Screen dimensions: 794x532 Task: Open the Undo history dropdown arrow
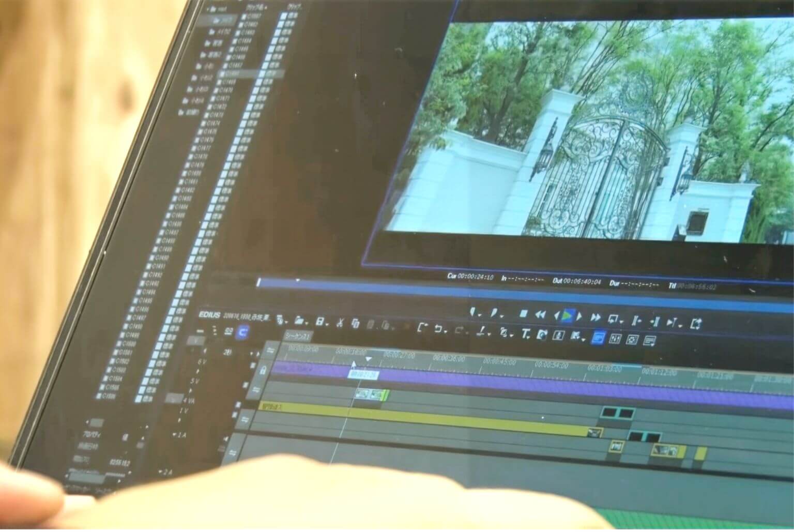tap(446, 330)
